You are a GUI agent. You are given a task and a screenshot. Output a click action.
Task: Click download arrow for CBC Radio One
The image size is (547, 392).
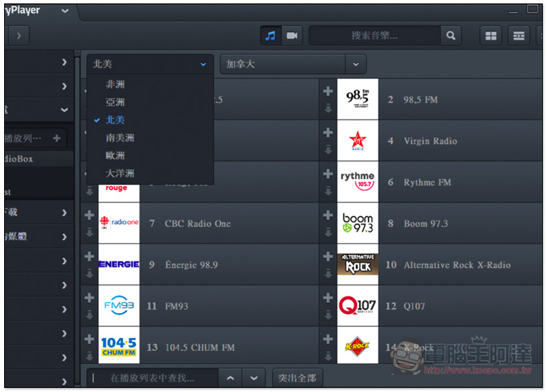tap(90, 232)
